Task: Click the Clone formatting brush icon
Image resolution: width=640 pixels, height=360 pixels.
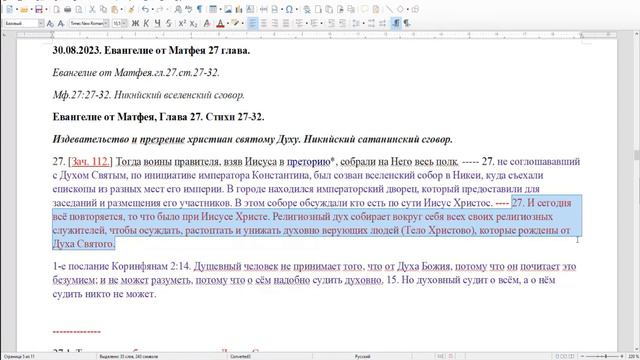Action: point(131,9)
